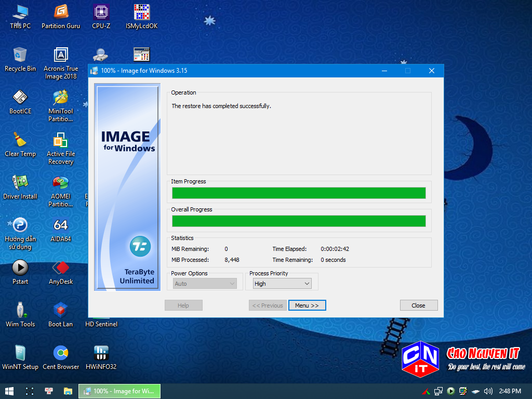Click the volume speaker tray icon

pyautogui.click(x=488, y=391)
